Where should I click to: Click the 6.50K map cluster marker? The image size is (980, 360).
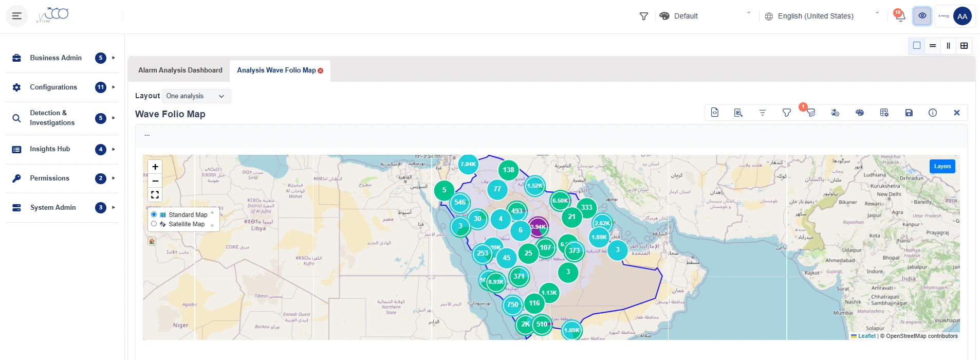(x=560, y=201)
